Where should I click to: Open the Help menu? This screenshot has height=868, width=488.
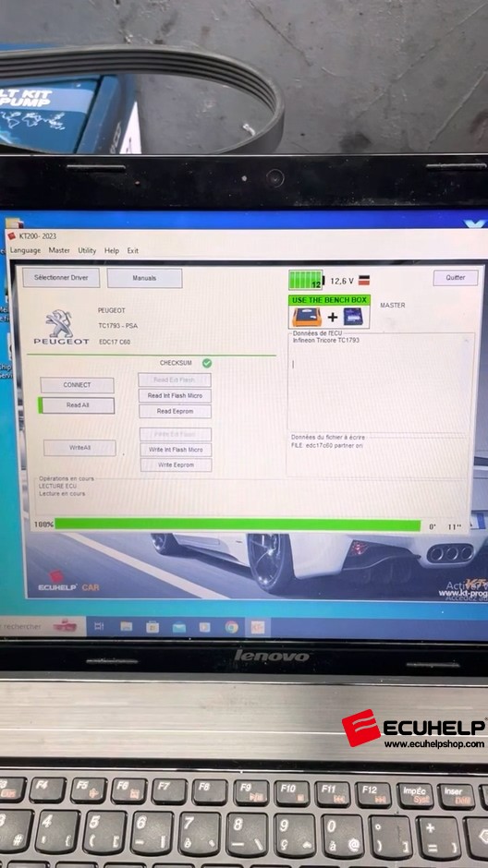click(112, 251)
